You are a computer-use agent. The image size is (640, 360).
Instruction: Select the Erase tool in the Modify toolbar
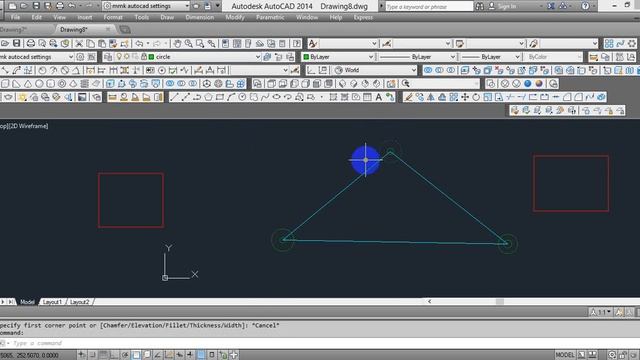(408, 97)
